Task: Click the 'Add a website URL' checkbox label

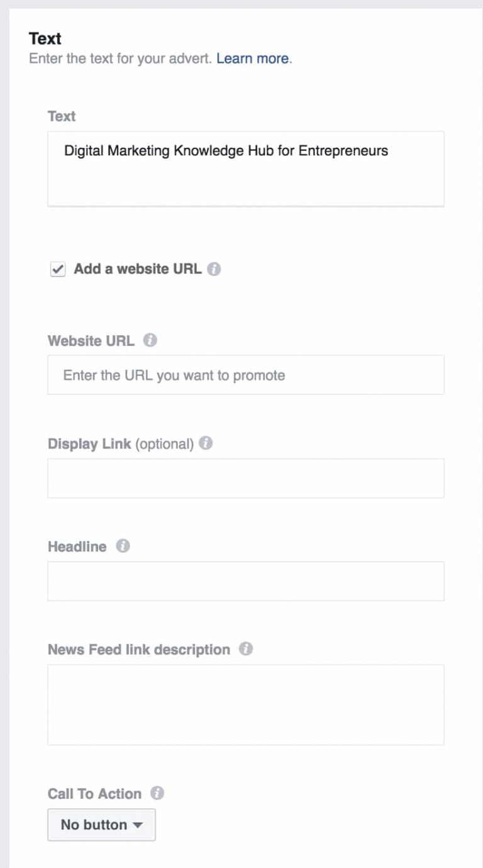Action: point(138,269)
